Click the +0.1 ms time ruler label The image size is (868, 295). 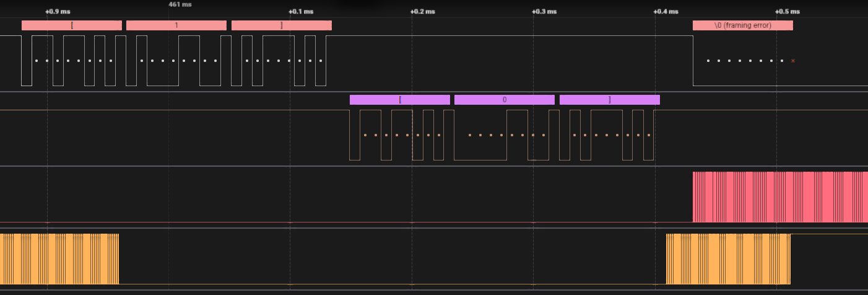click(301, 12)
